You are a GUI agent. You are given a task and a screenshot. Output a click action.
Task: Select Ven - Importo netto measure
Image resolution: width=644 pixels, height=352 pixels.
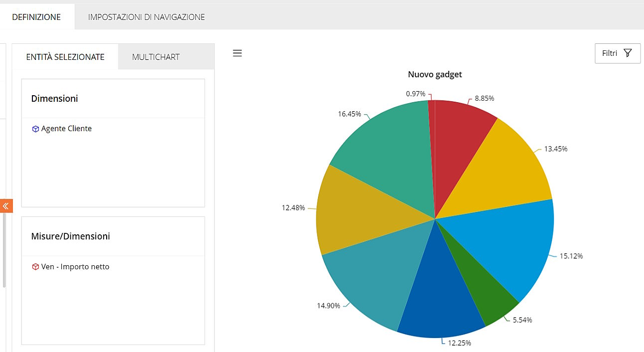(x=75, y=267)
